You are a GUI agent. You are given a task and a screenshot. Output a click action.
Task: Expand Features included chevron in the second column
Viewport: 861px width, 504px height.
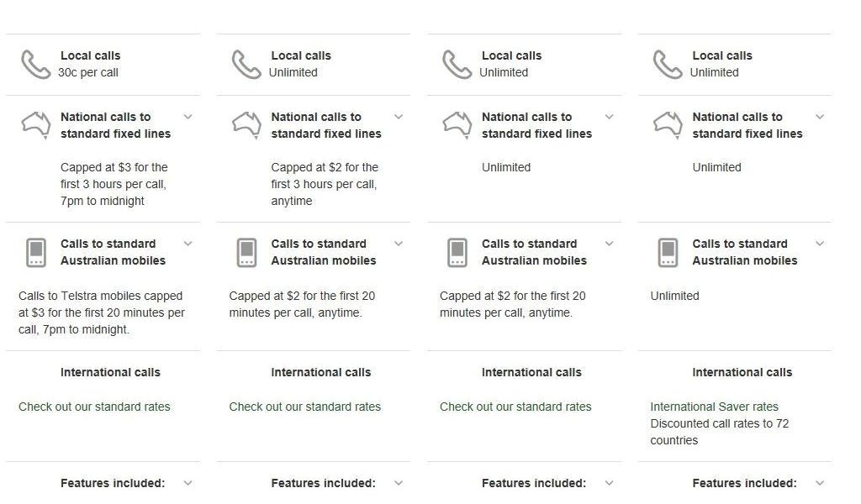(x=399, y=483)
